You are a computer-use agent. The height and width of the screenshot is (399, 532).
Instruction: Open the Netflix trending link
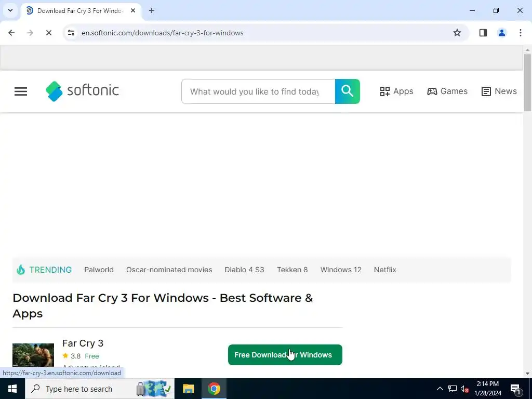point(385,270)
